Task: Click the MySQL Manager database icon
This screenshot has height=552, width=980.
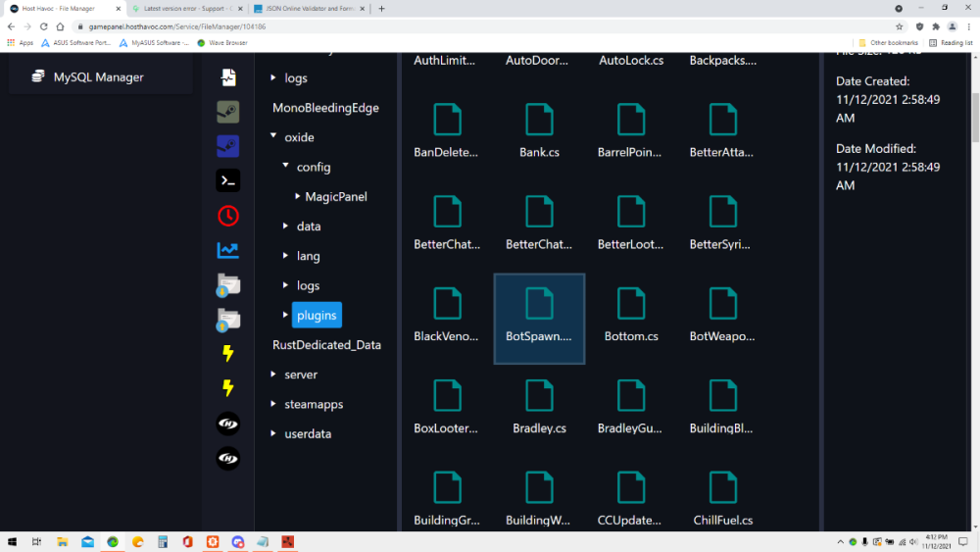Action: coord(38,76)
